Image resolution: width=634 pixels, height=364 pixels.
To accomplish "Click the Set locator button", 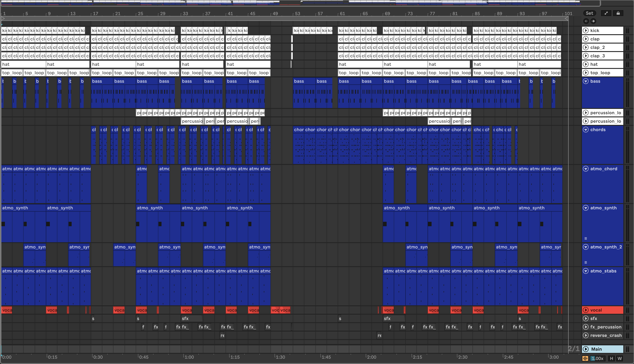I will coord(589,13).
